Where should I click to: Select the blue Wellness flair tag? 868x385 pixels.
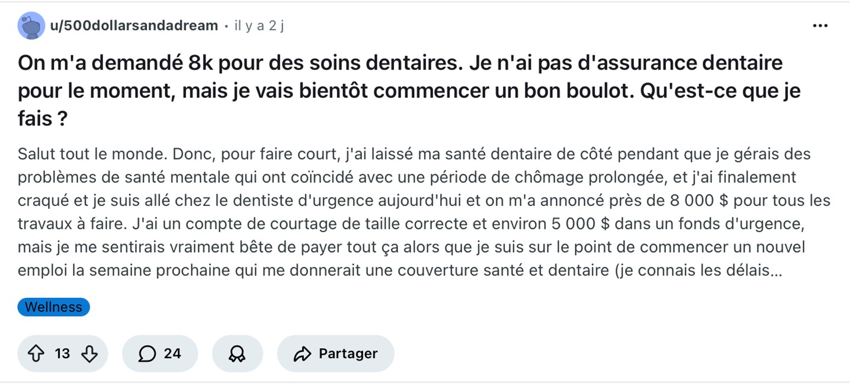[53, 307]
